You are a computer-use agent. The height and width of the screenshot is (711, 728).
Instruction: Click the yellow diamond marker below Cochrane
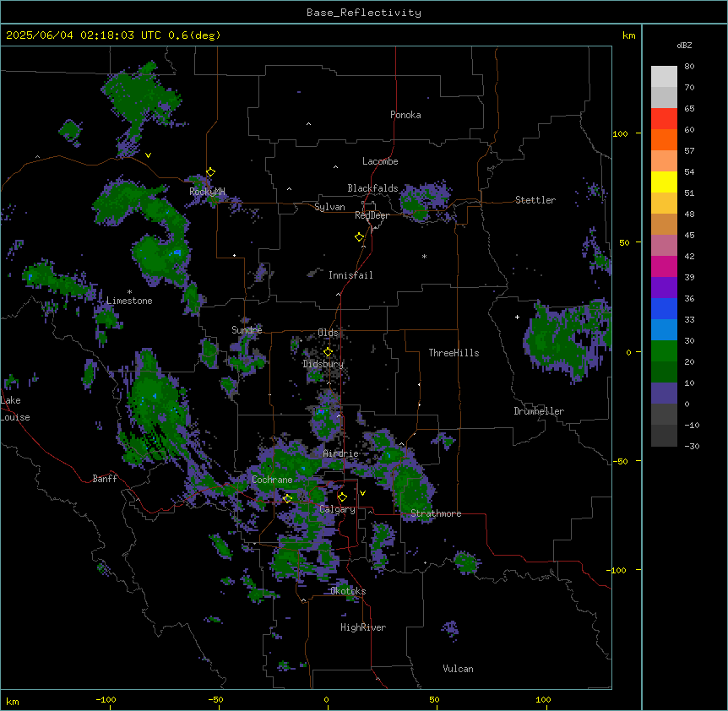pos(287,498)
